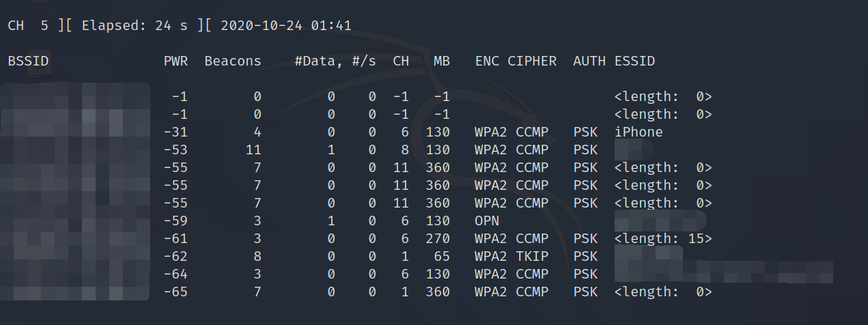Select the ESSID column header
868x325 pixels.
[634, 61]
